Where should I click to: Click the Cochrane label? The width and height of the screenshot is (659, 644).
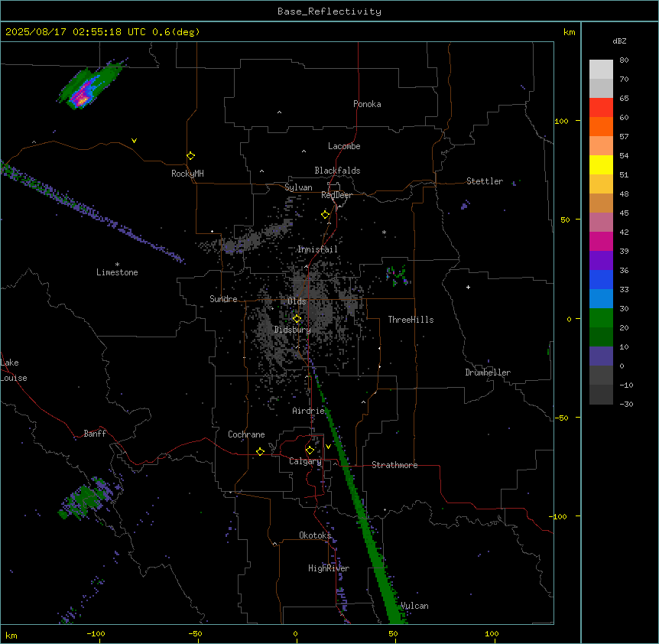pos(246,434)
